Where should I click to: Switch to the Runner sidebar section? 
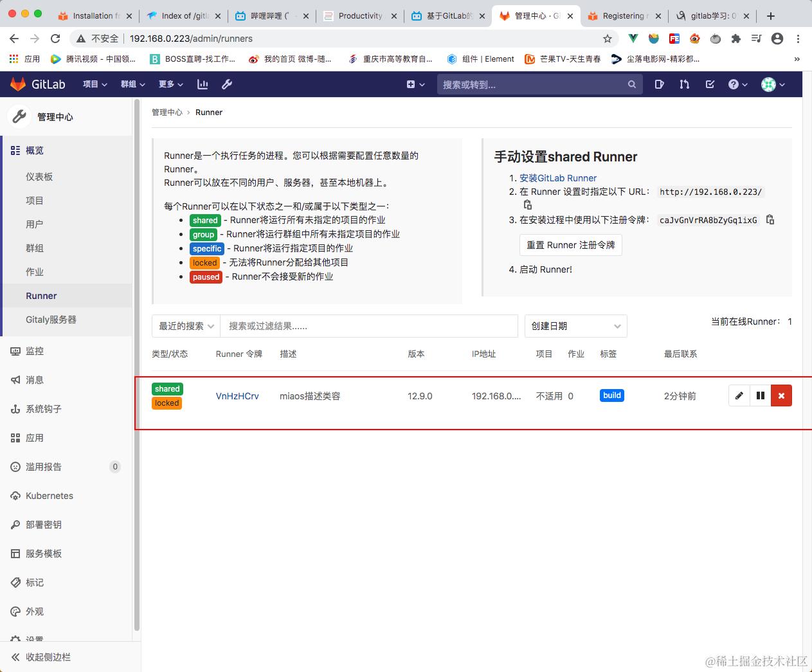[41, 296]
